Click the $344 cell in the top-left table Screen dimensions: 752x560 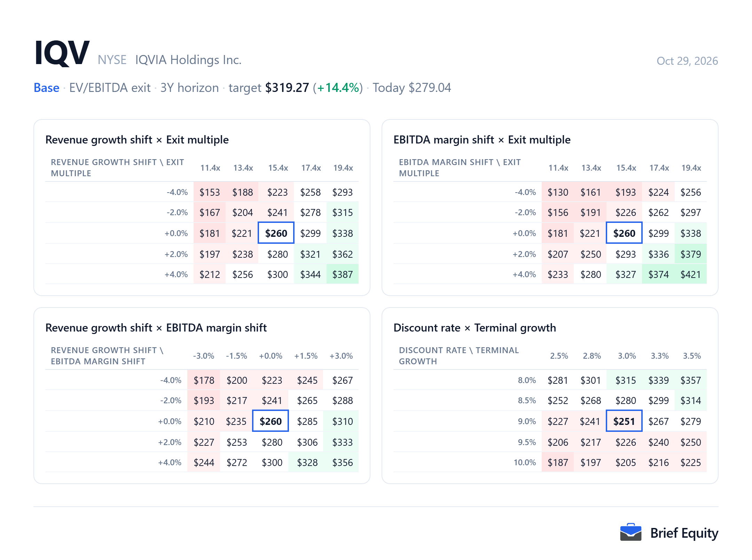click(310, 274)
